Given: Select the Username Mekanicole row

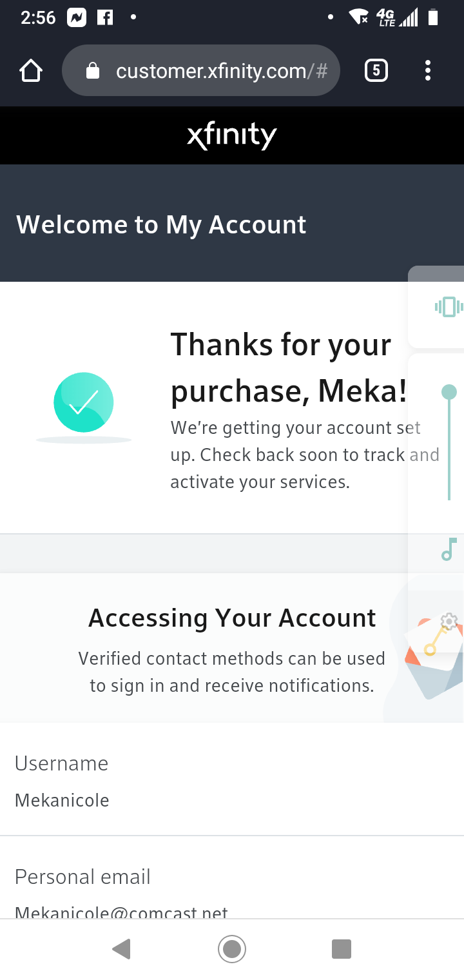Looking at the screenshot, I should [232, 781].
